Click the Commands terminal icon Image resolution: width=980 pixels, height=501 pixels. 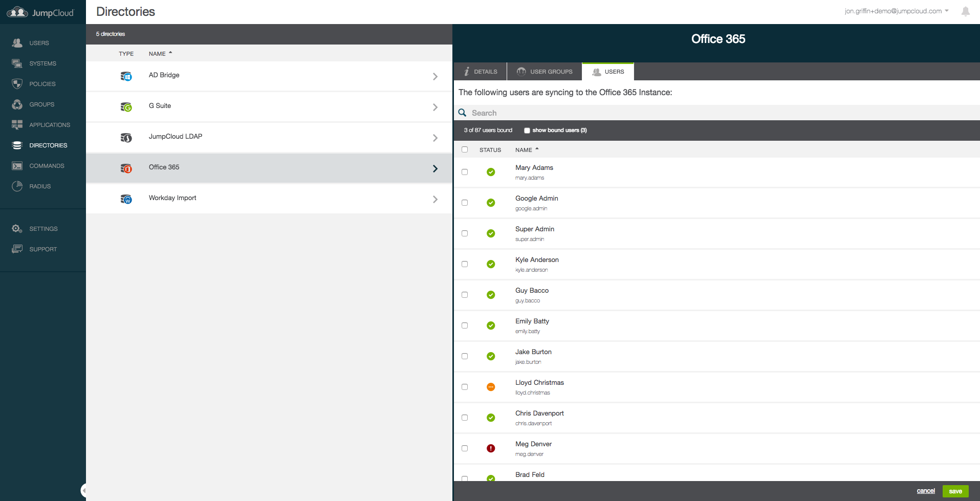17,166
